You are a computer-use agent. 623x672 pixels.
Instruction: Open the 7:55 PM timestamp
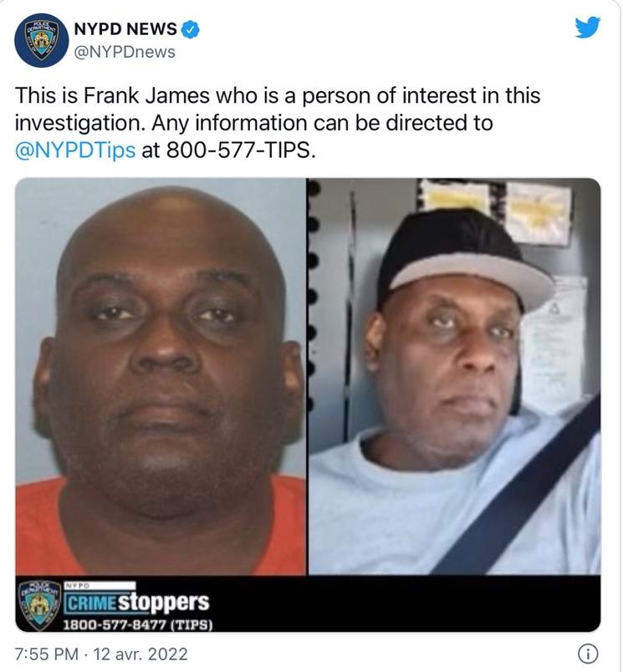pos(47,654)
